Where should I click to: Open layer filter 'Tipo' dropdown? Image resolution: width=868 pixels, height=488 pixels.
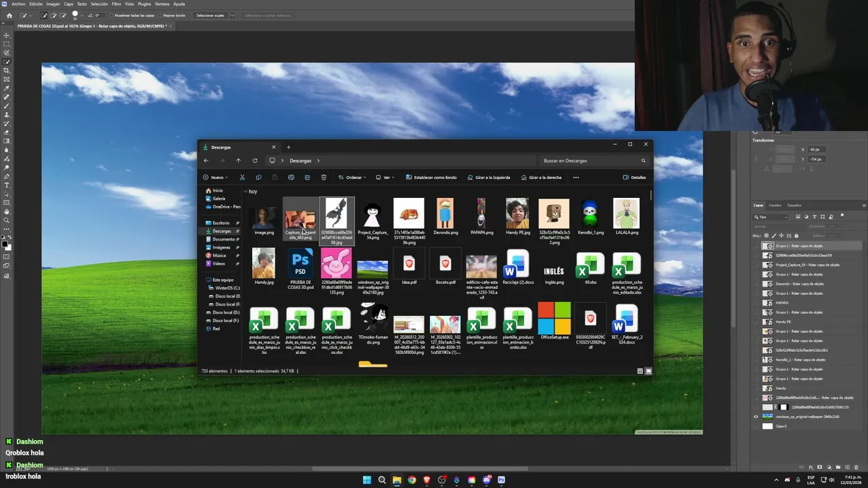click(x=771, y=217)
